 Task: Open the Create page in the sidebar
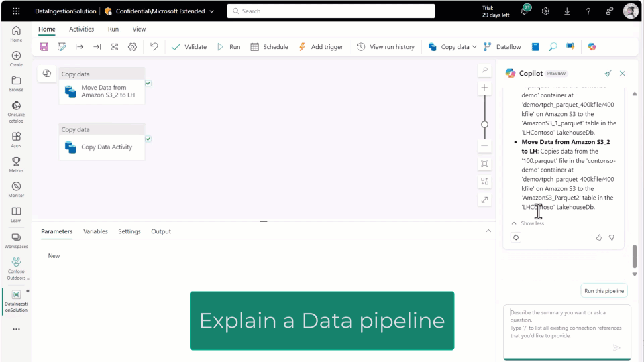16,59
